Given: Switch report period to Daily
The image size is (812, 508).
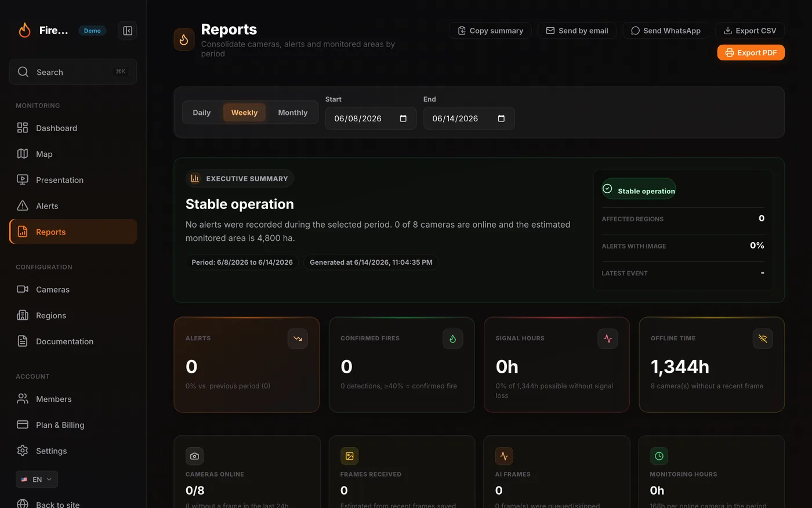Looking at the screenshot, I should coord(202,113).
